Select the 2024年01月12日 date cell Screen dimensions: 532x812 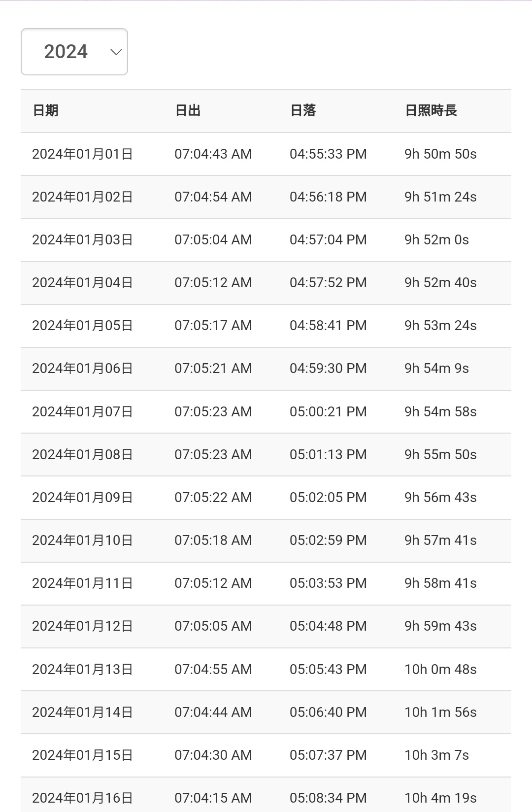[x=83, y=626]
